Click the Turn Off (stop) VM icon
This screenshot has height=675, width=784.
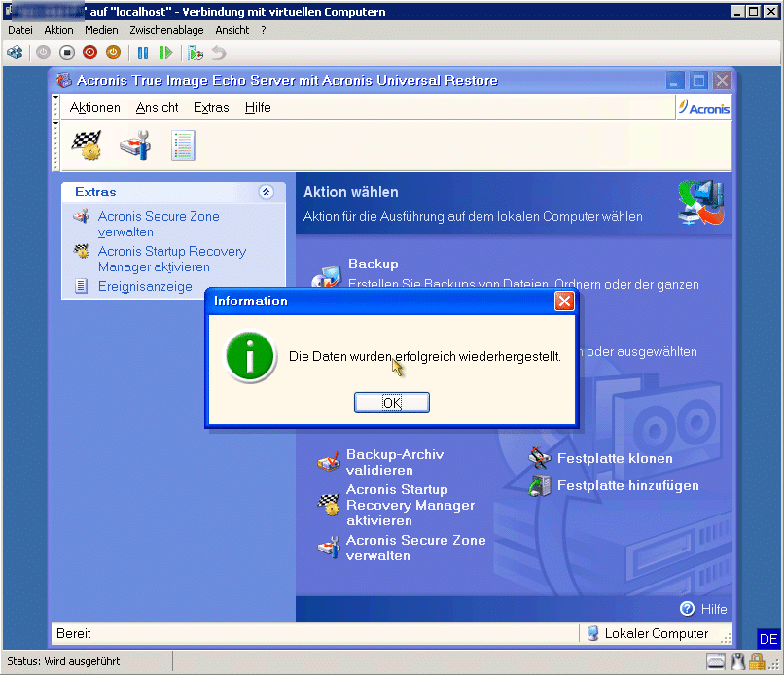coord(66,53)
